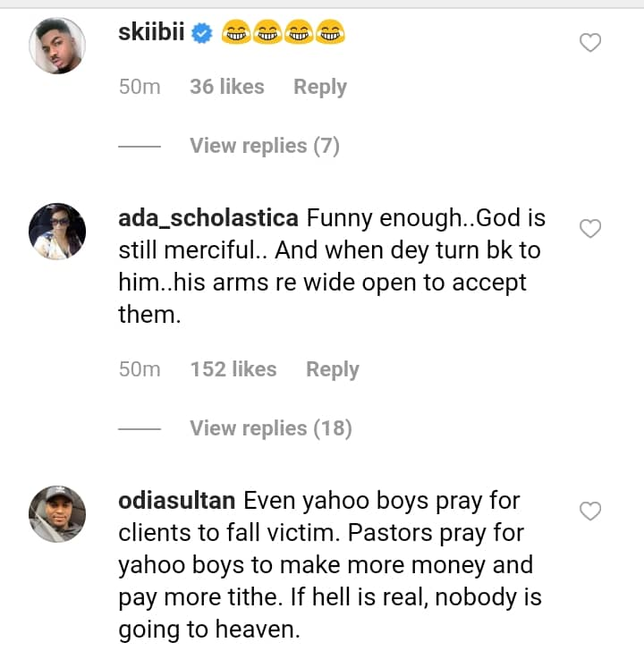Like ada_scholastica's comment with the heart

(x=590, y=229)
